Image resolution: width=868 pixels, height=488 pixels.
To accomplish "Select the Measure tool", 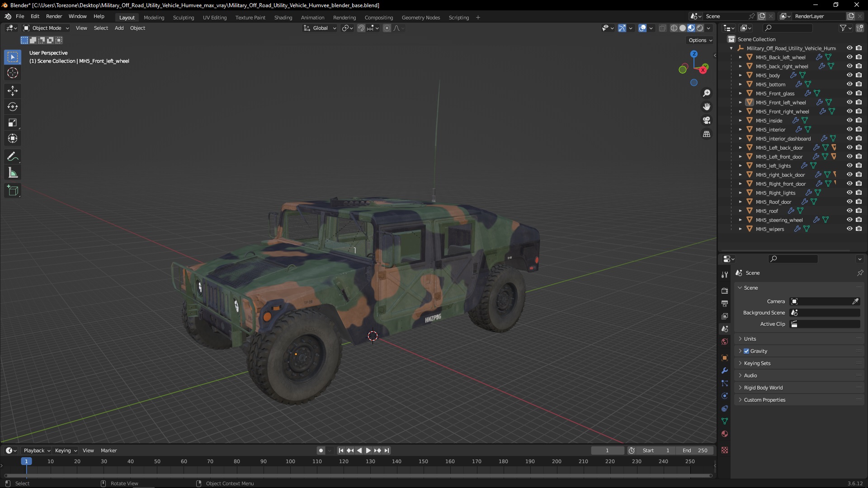I will 13,173.
